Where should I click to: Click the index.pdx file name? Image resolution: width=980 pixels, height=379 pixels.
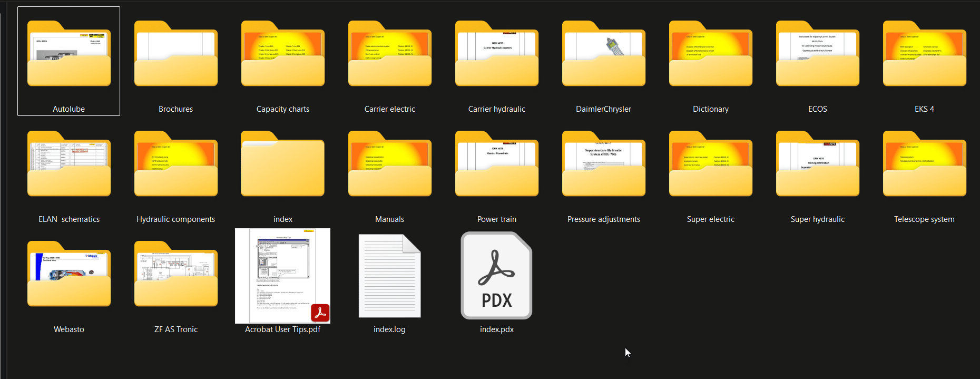pyautogui.click(x=497, y=329)
